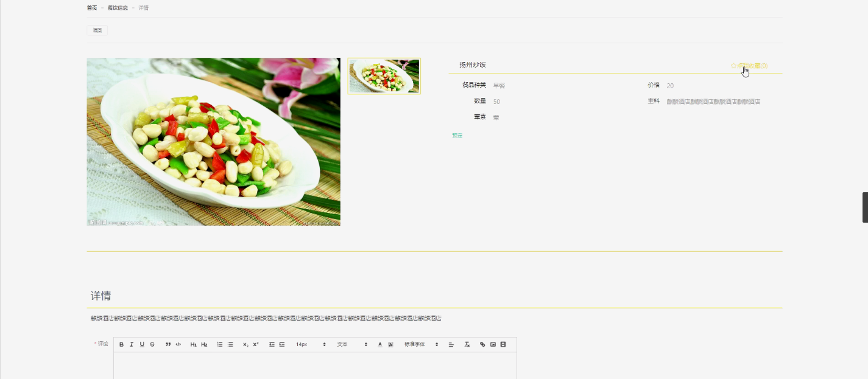The width and height of the screenshot is (868, 379).
Task: Apply superscript formatting
Action: (x=256, y=344)
